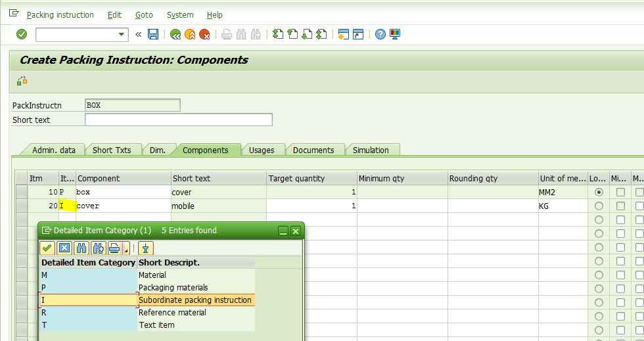This screenshot has width=644, height=341.
Task: Click the Save disk icon
Action: click(153, 35)
